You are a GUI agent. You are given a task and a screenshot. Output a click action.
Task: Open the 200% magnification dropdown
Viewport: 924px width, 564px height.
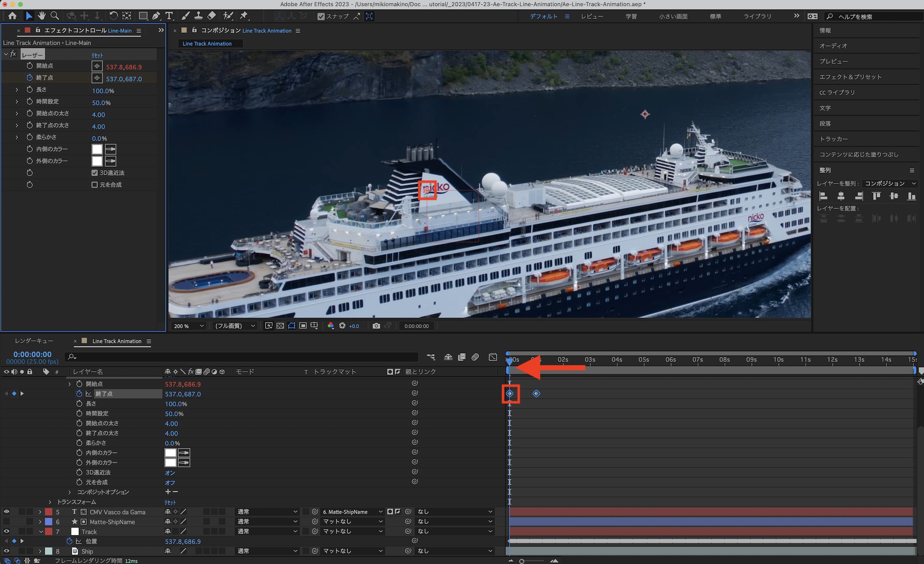[x=188, y=326]
